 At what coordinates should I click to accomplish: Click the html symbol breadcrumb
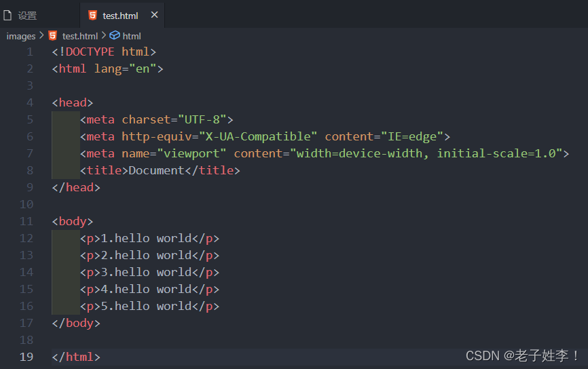132,36
